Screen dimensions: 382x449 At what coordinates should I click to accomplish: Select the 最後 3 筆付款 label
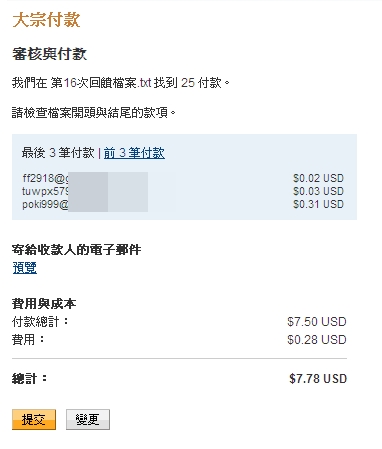[58, 153]
